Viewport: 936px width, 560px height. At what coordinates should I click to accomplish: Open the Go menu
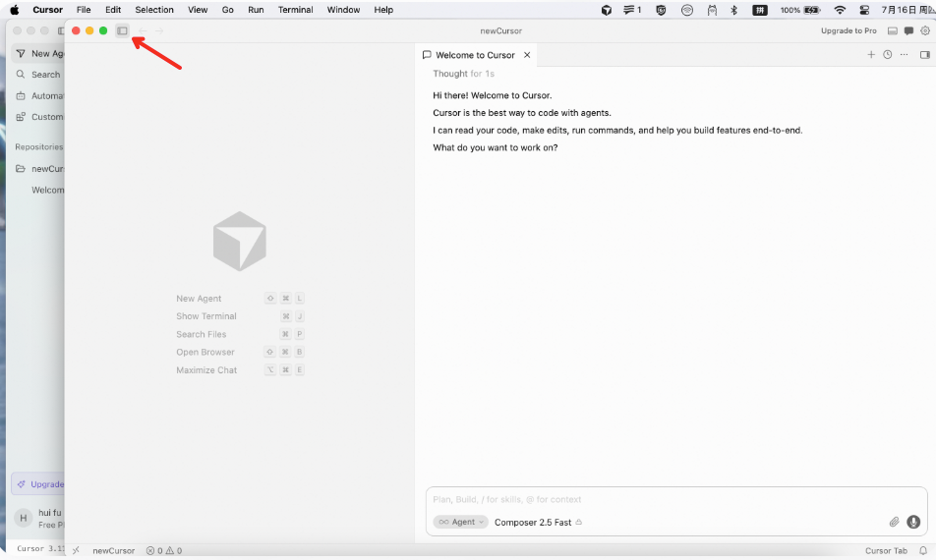click(227, 10)
